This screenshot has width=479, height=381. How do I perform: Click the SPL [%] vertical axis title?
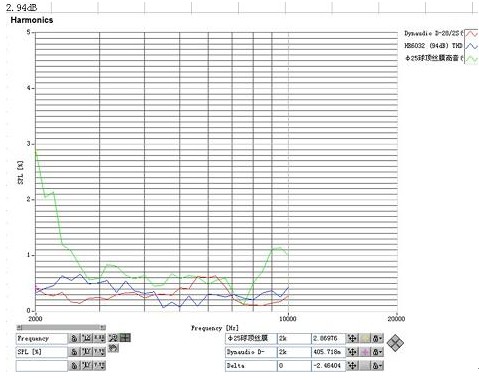[x=21, y=173]
